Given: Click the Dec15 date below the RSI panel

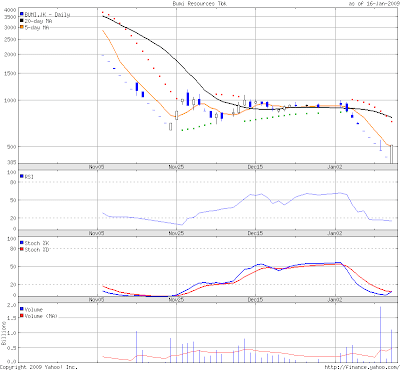Looking at the screenshot, I should pyautogui.click(x=255, y=233).
